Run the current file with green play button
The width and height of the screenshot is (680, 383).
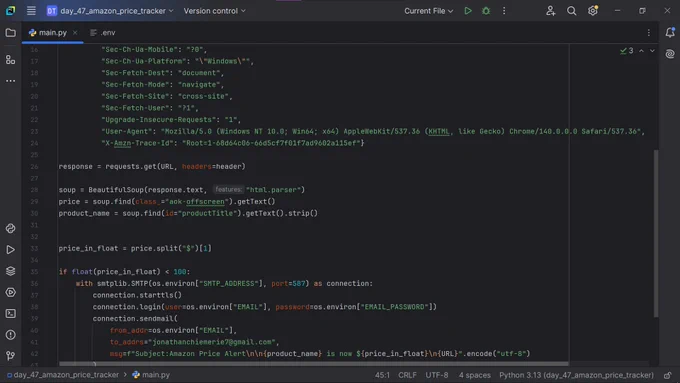pyautogui.click(x=468, y=11)
